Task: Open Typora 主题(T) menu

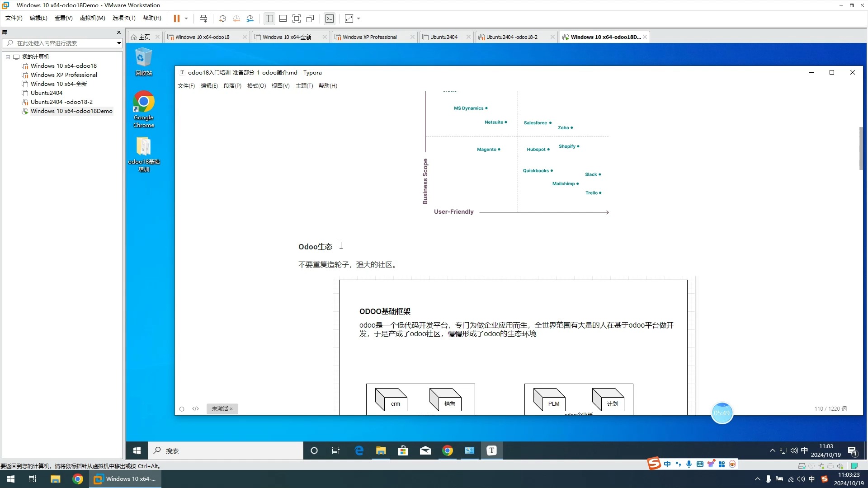Action: click(x=304, y=86)
